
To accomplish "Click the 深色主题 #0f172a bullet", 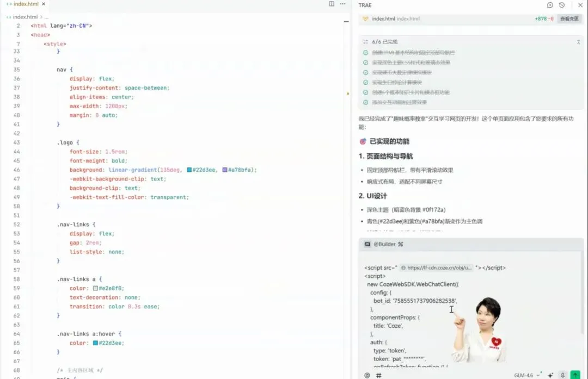I will 406,210.
